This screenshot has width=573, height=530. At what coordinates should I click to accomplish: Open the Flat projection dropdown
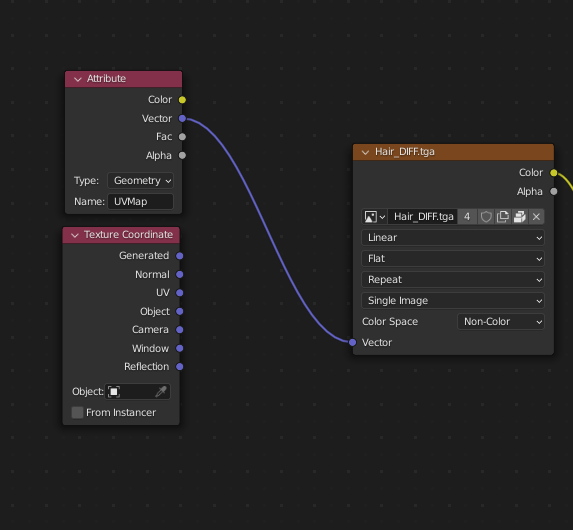(453, 259)
